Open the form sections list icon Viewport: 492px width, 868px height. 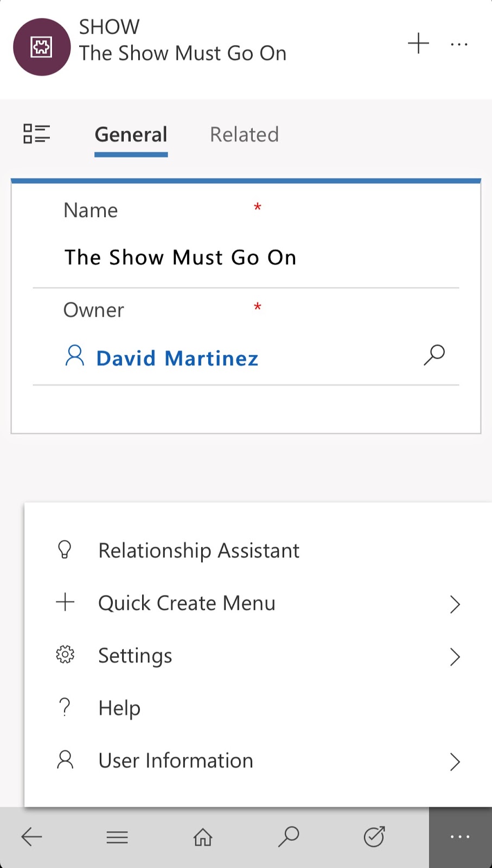point(36,134)
